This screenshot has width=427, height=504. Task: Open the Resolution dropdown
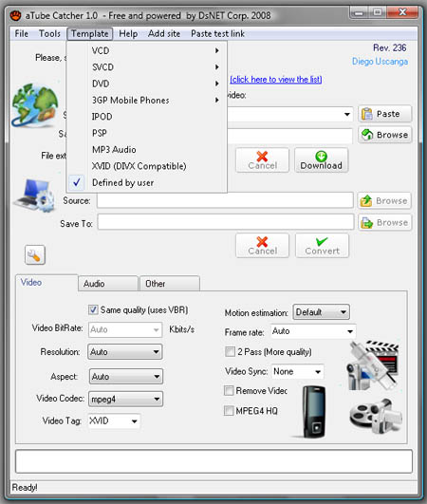point(125,351)
